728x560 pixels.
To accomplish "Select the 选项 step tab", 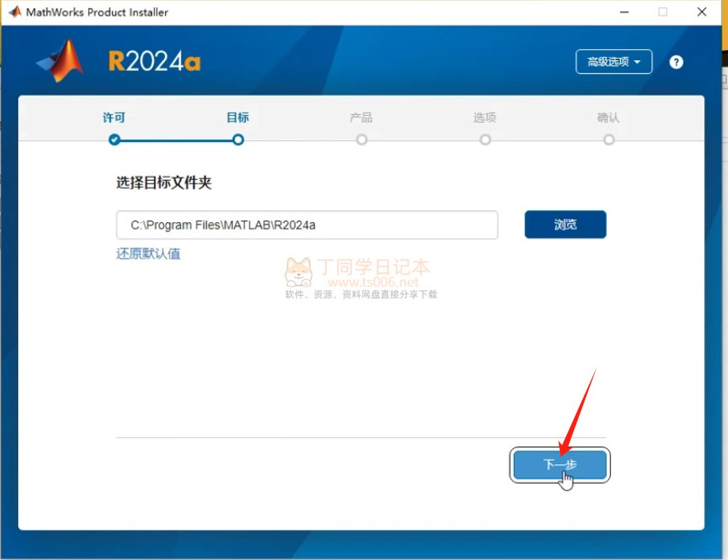I will click(x=485, y=117).
